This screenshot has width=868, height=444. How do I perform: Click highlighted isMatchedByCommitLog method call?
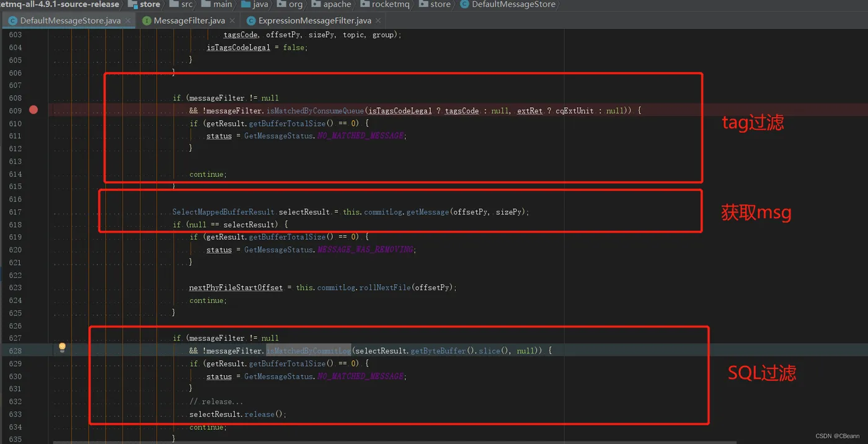[309, 351]
